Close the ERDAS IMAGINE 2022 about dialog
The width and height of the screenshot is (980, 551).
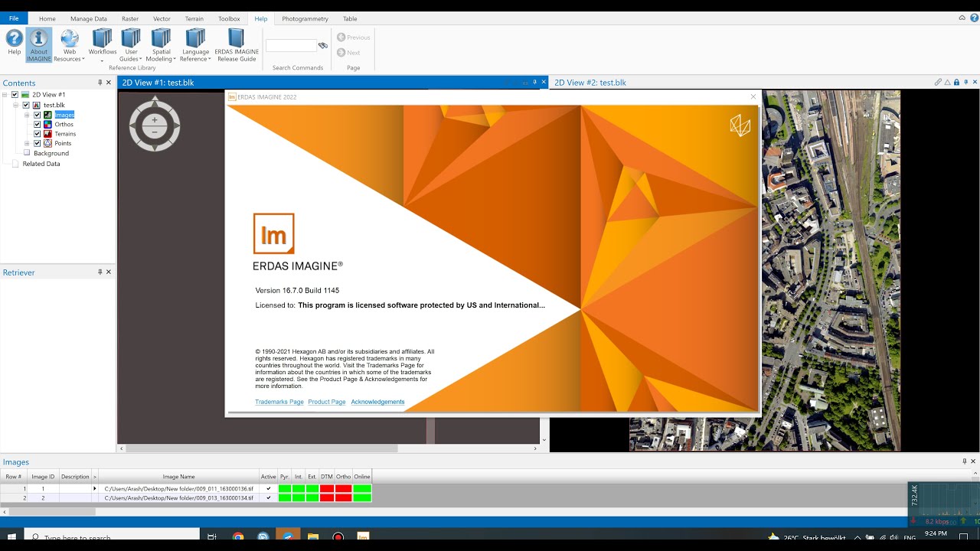pos(753,97)
